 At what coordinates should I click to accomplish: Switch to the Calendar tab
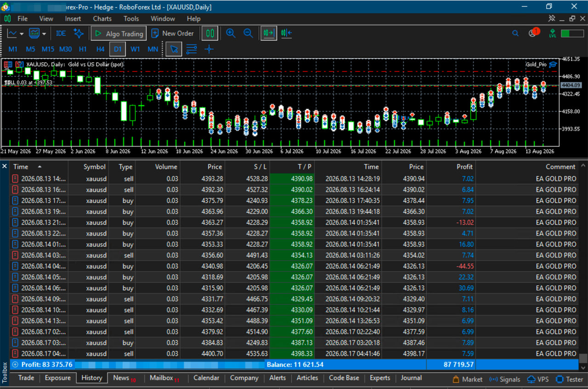[206, 378]
